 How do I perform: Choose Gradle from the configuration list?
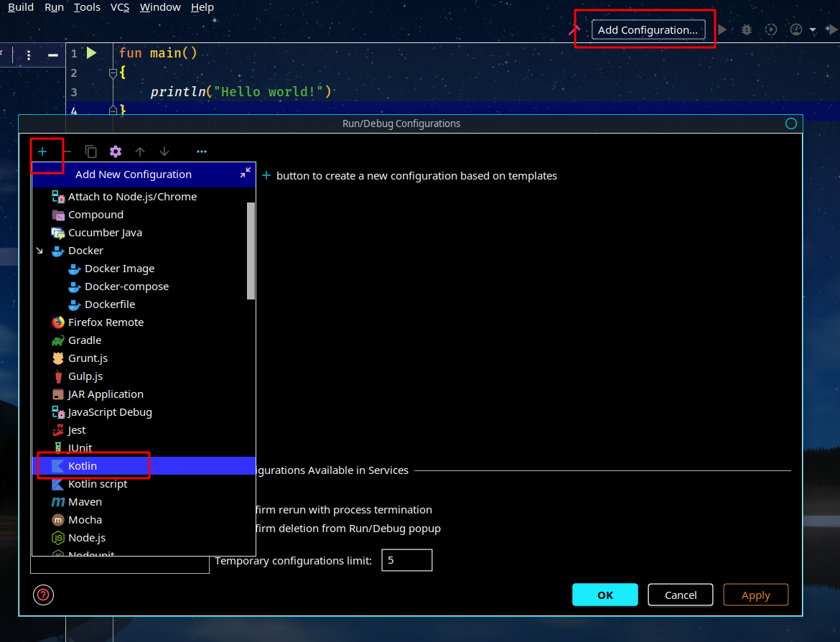point(144,340)
